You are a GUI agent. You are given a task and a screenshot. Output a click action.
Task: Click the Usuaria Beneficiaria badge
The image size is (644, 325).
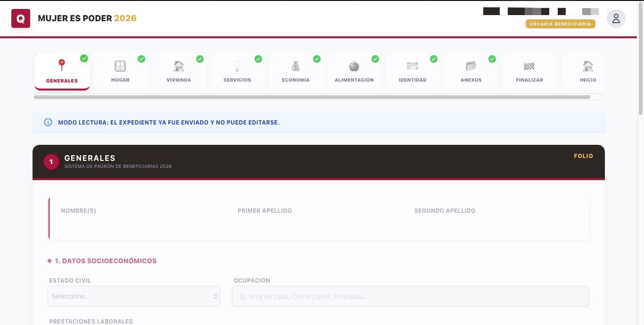561,24
